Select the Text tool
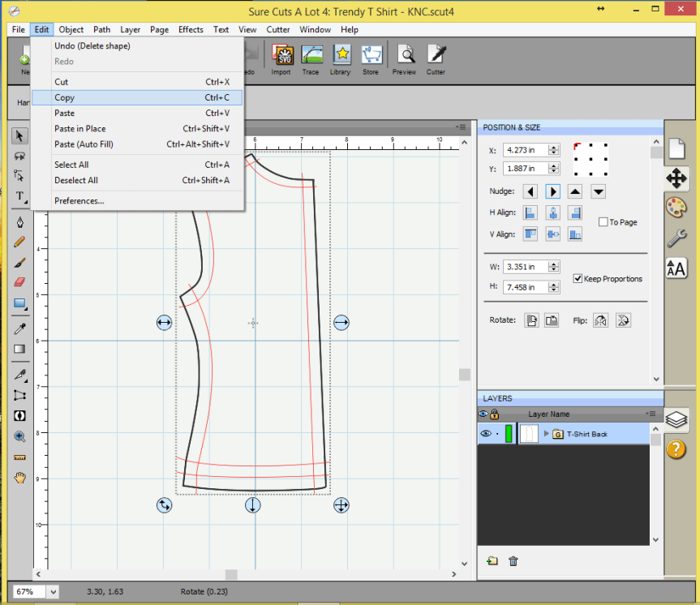The image size is (700, 605). 19,195
